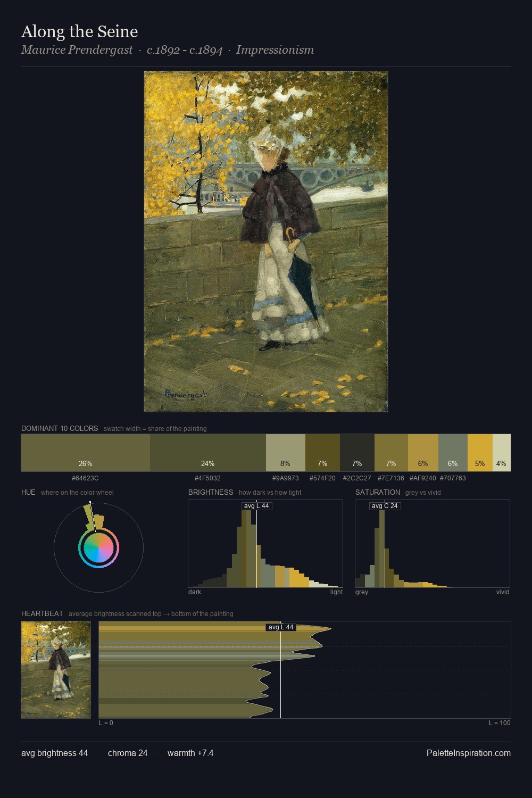Click the 'Impressionism' style label
The image size is (532, 798).
click(275, 50)
